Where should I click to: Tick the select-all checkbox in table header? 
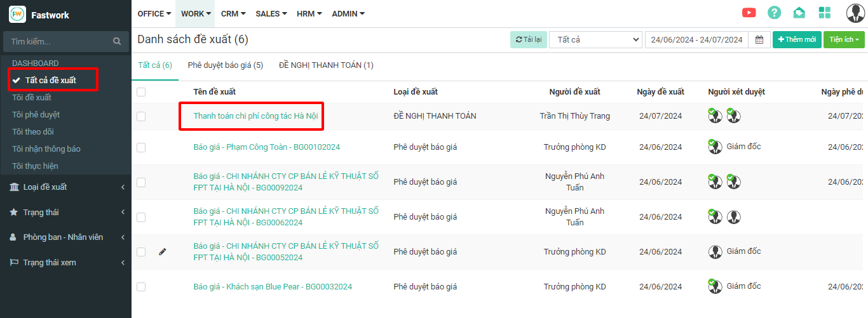click(x=141, y=92)
